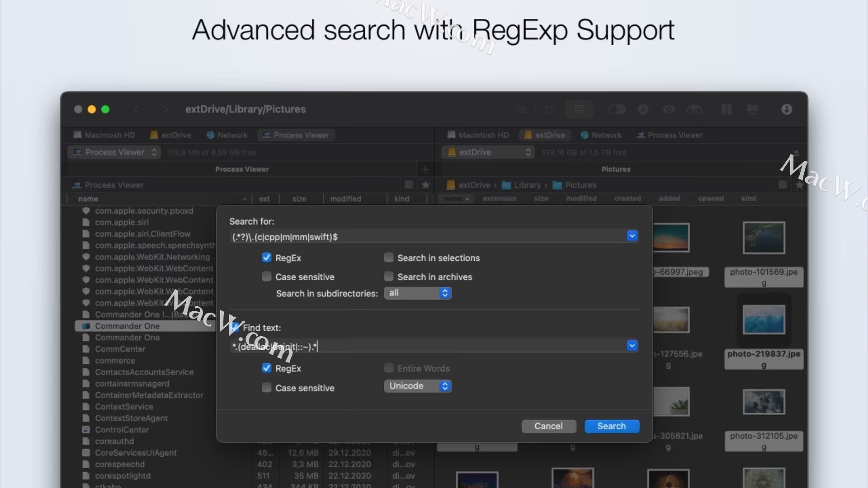Click right panel favorites star icon
This screenshot has height=488, width=868.
pyautogui.click(x=799, y=185)
